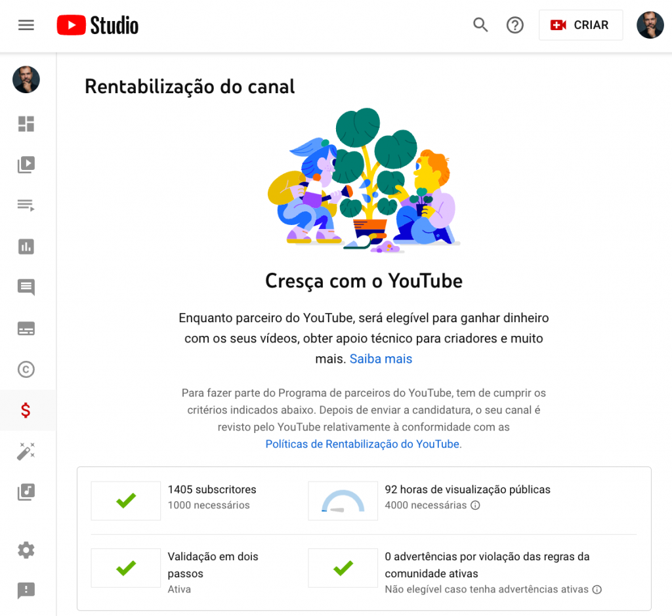Open the search magnifier in header
This screenshot has width=672, height=616.
click(480, 25)
